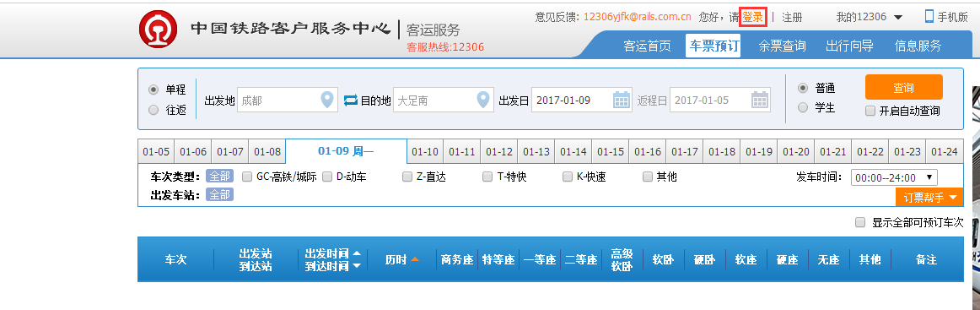Check K-快速 train type filter
Image resolution: width=980 pixels, height=310 pixels.
[x=567, y=177]
